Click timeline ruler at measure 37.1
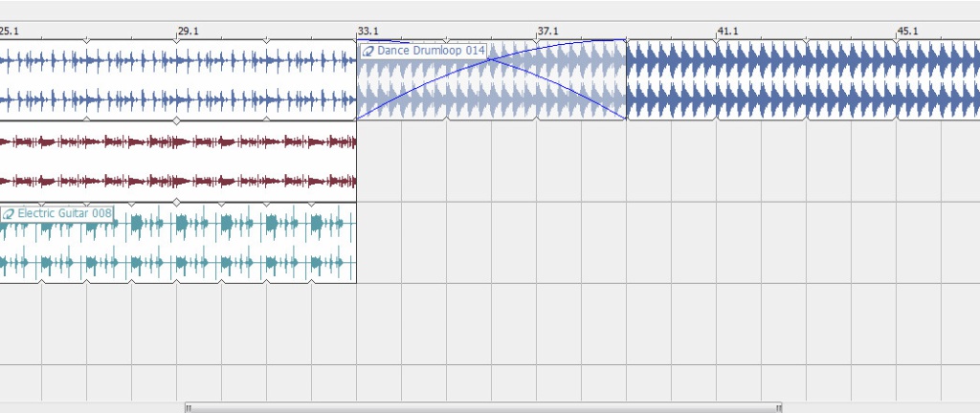The height and width of the screenshot is (413, 980). click(x=548, y=31)
